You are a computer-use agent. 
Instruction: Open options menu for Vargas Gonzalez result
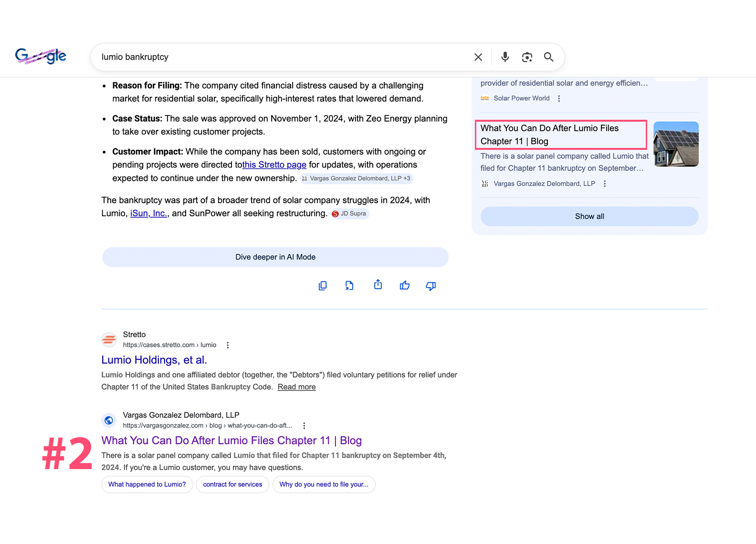(x=304, y=426)
